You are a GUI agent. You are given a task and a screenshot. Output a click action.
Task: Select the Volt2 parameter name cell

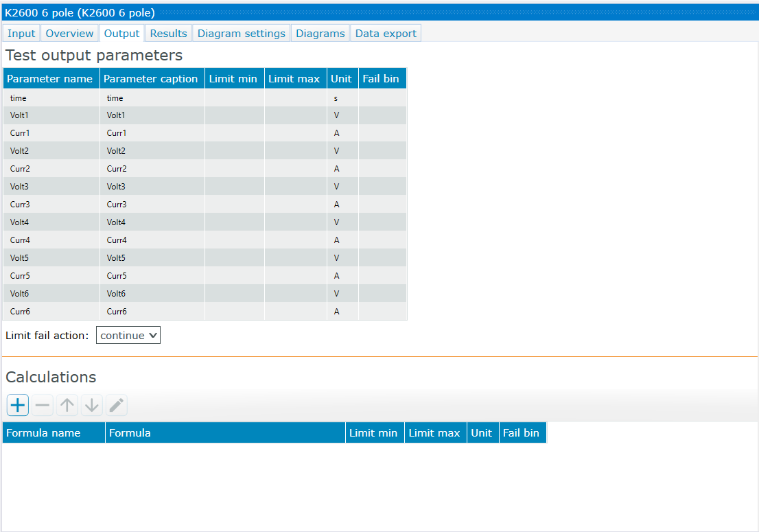coord(51,151)
